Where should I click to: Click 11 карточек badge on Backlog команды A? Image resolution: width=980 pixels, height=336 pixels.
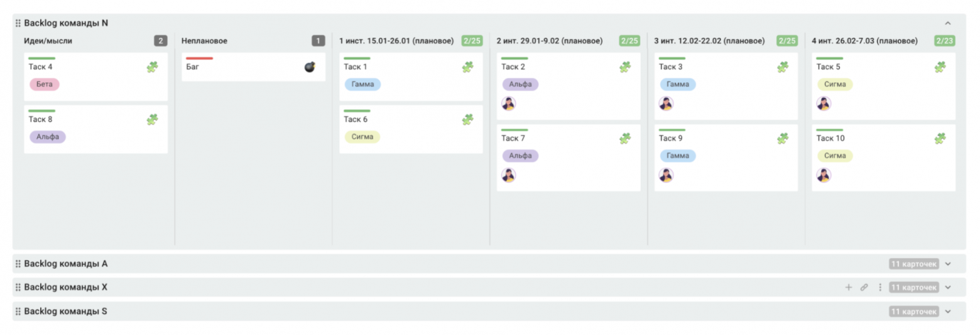(913, 264)
